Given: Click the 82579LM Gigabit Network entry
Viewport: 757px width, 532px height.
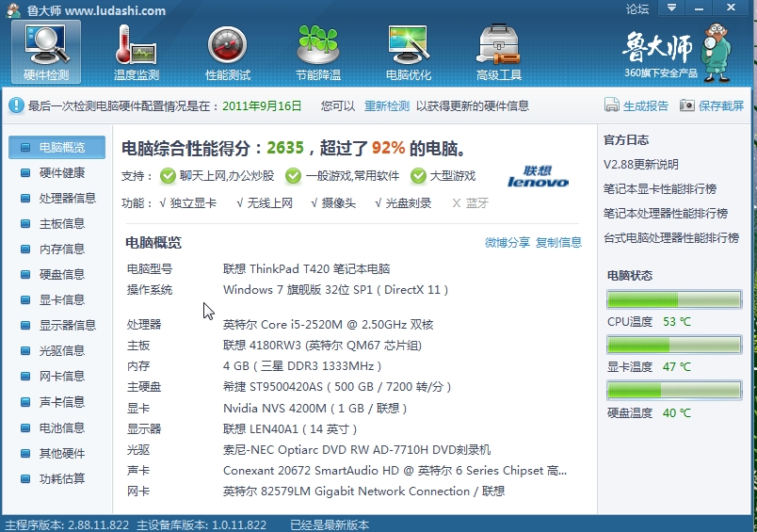Looking at the screenshot, I should 364,492.
